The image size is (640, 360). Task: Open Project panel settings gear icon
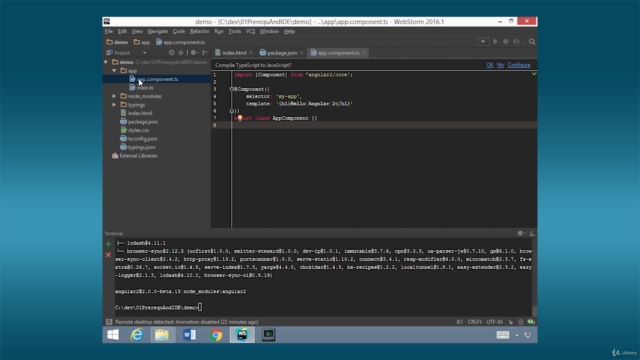[x=193, y=53]
